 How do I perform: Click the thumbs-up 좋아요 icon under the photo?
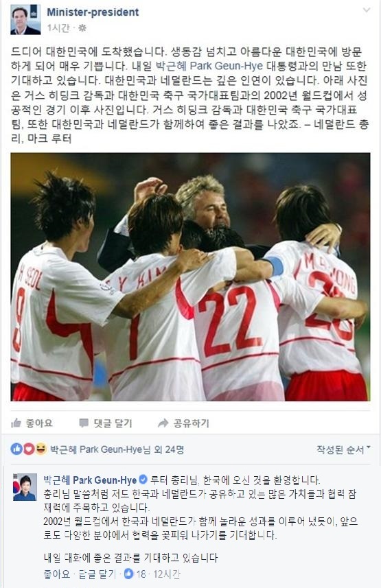point(16,423)
